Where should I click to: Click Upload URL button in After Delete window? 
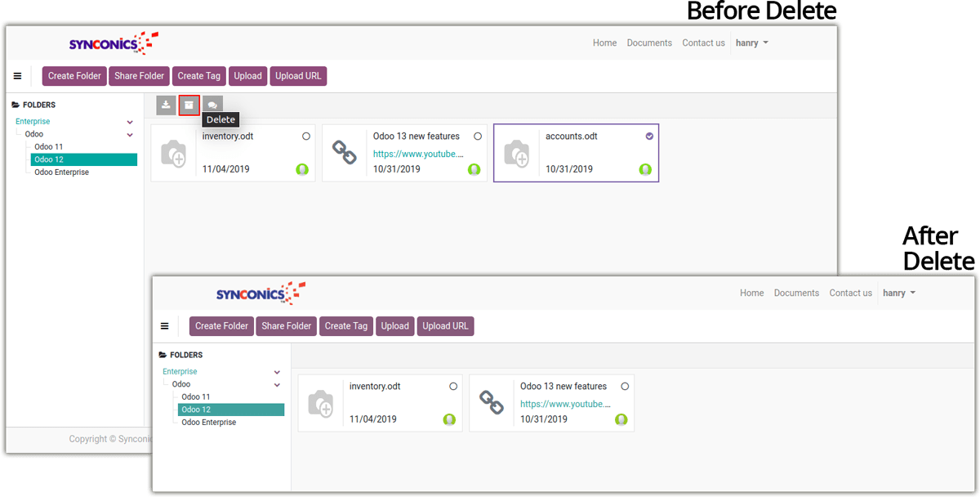pyautogui.click(x=447, y=326)
